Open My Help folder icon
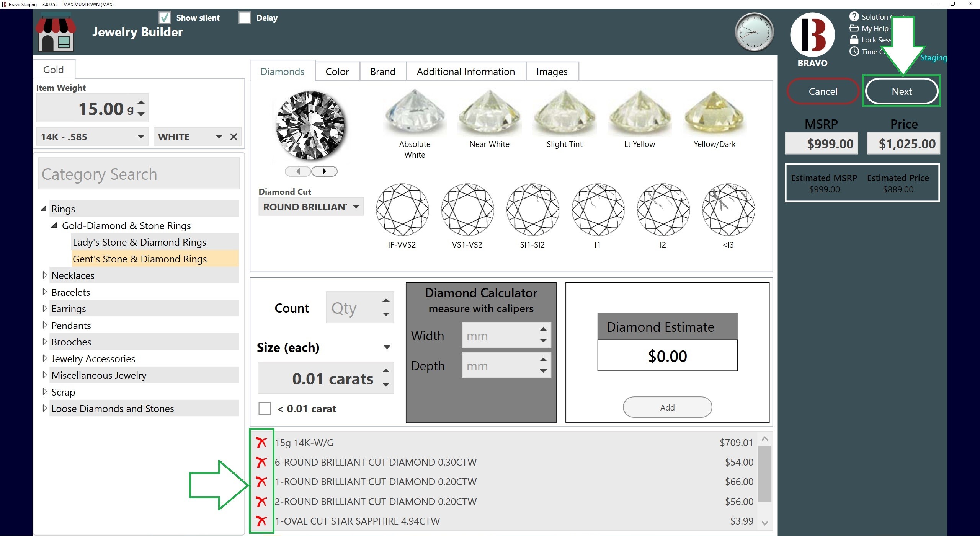The width and height of the screenshot is (980, 536). pyautogui.click(x=854, y=28)
